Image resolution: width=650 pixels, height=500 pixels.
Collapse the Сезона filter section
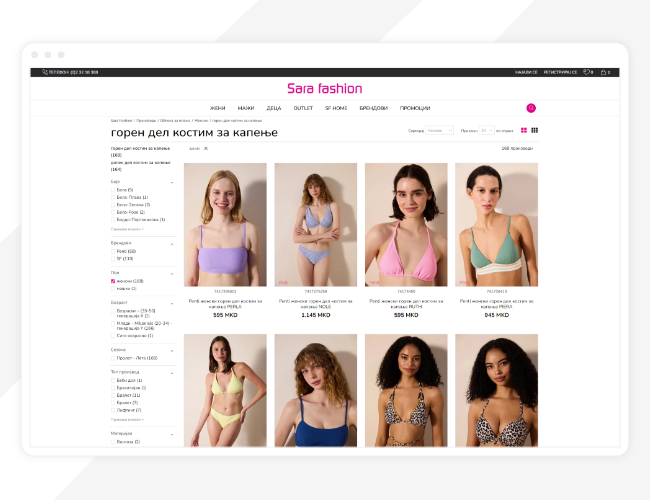click(172, 351)
